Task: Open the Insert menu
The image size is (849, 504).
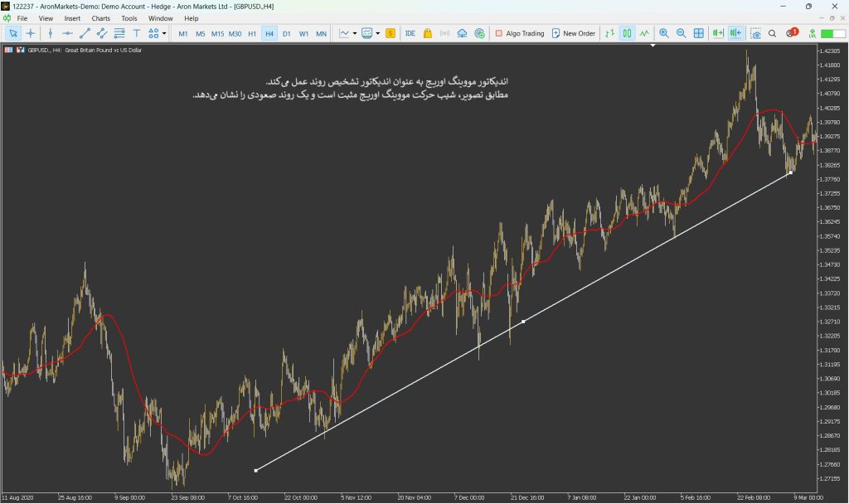Action: coord(72,18)
